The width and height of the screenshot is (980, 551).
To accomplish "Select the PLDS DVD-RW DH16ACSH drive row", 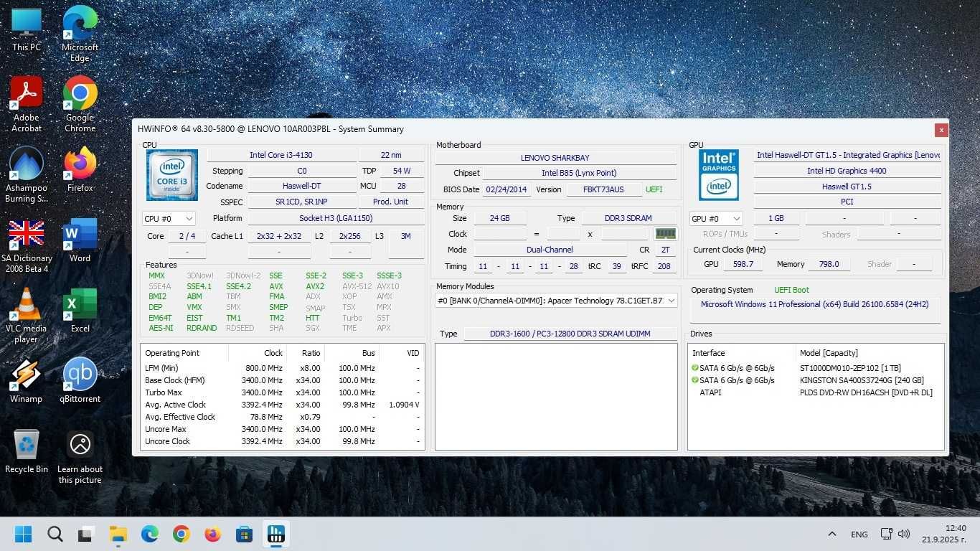I will pyautogui.click(x=815, y=392).
